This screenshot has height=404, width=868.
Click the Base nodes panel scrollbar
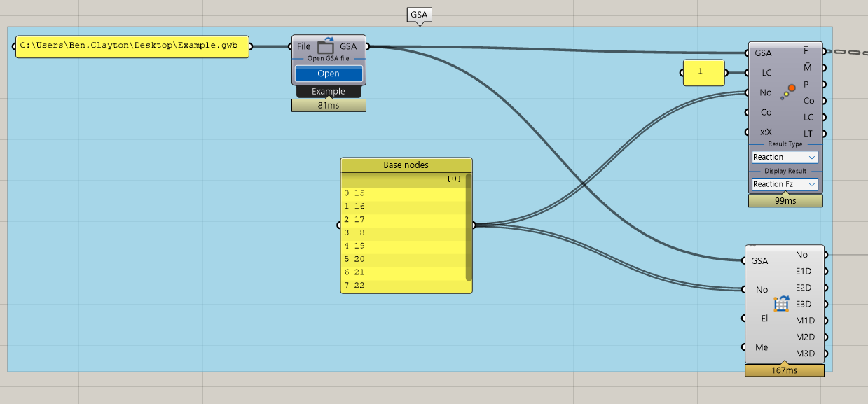coord(469,227)
